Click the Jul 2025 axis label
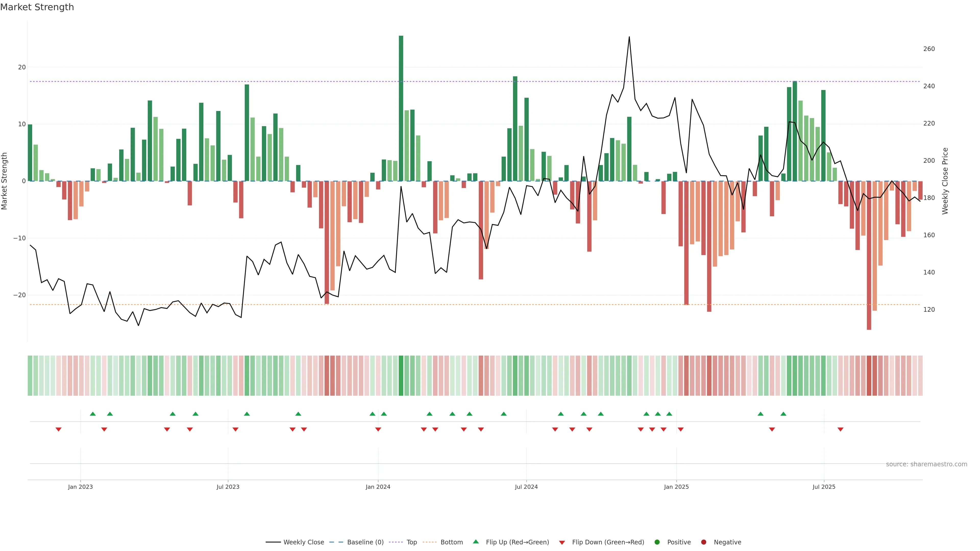 824,487
